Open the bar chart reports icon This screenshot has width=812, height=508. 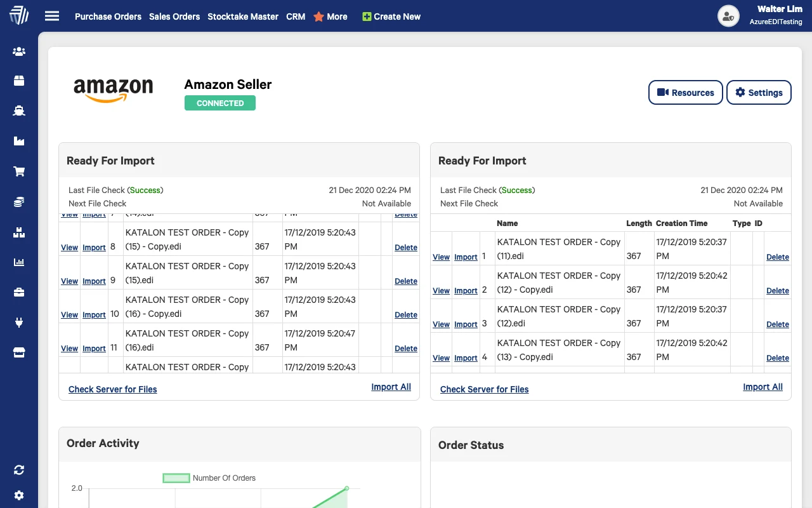pyautogui.click(x=18, y=262)
